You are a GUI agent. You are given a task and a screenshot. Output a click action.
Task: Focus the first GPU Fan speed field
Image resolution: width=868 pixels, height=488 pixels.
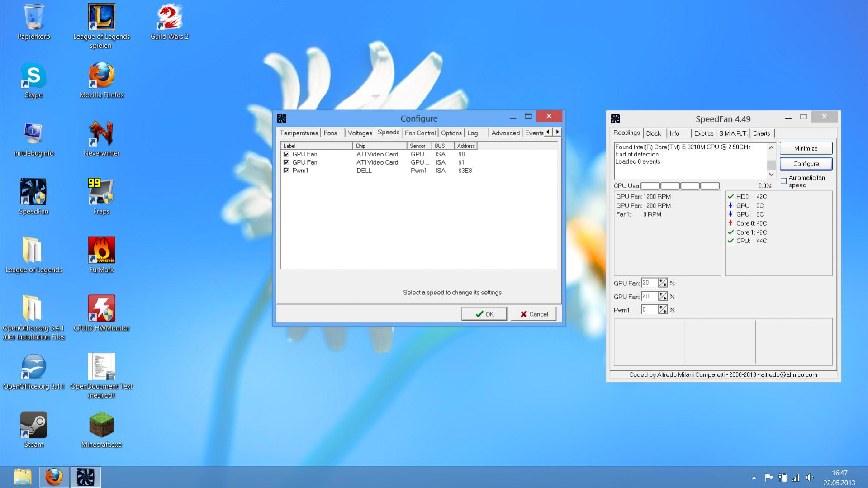pyautogui.click(x=650, y=283)
